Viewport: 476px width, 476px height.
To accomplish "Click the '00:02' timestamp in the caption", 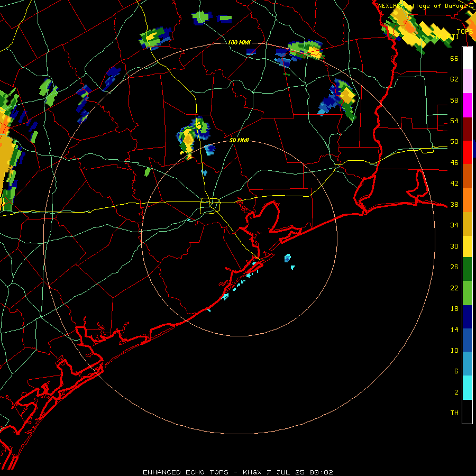I will coord(322,472).
